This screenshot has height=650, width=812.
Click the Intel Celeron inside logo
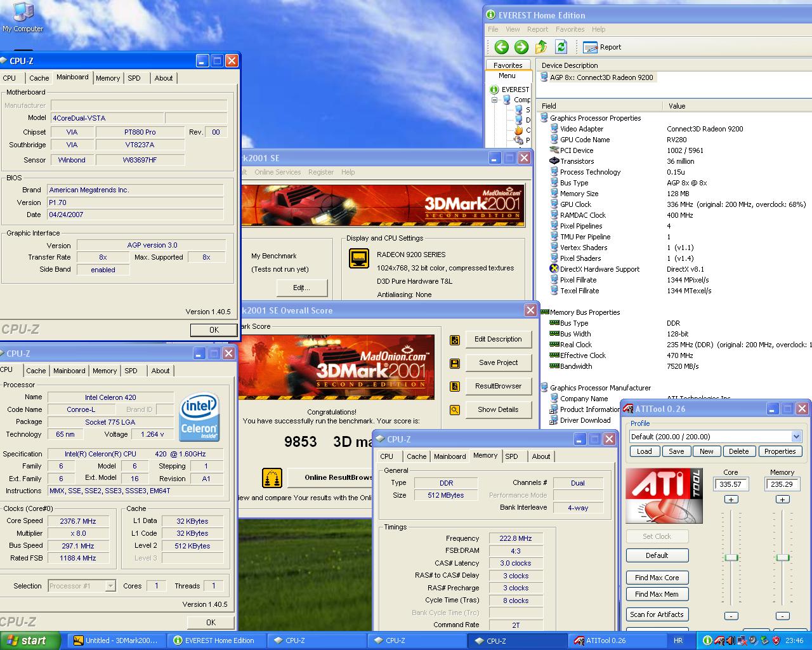199,417
